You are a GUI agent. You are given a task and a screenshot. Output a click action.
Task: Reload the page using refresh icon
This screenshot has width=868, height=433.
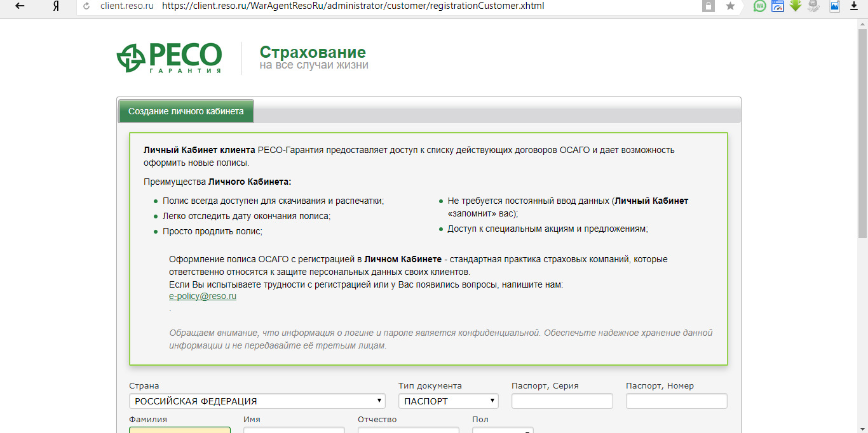86,6
